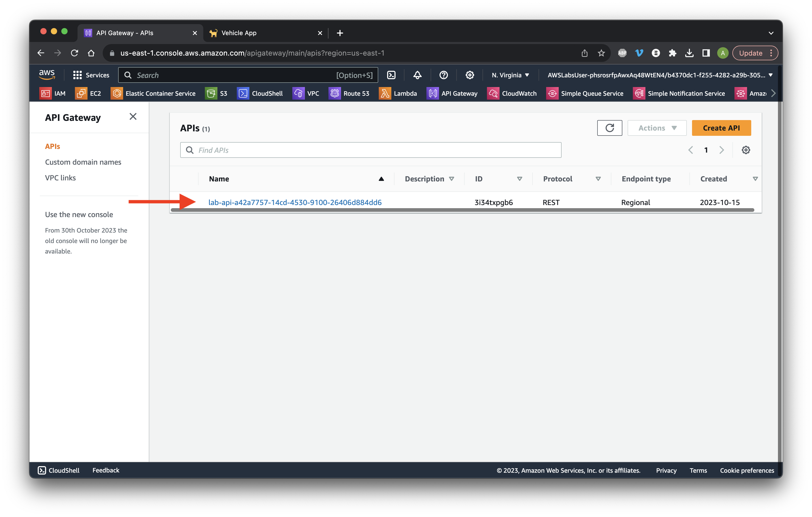Navigate back with browser back arrow
Screen dimensions: 812x517
tap(41, 53)
